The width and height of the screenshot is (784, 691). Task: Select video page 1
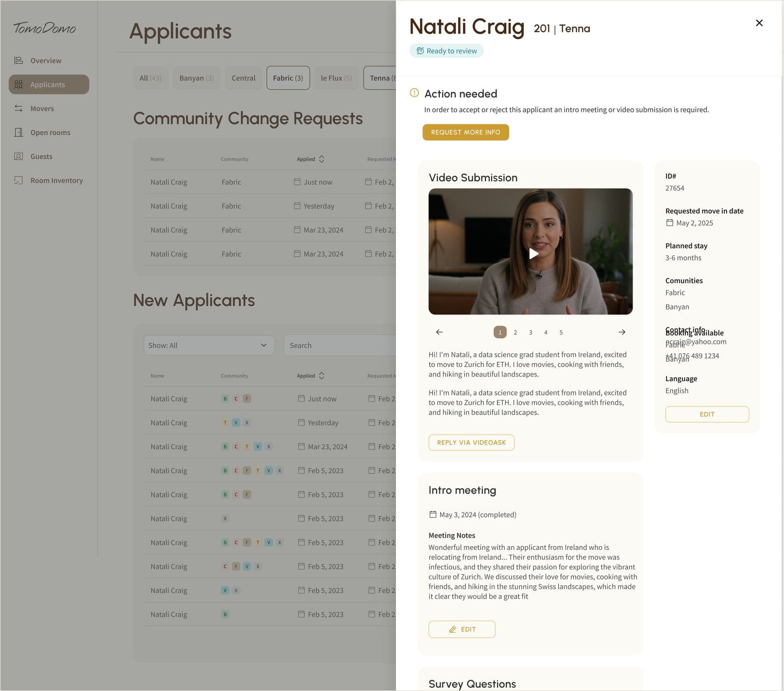pos(500,332)
